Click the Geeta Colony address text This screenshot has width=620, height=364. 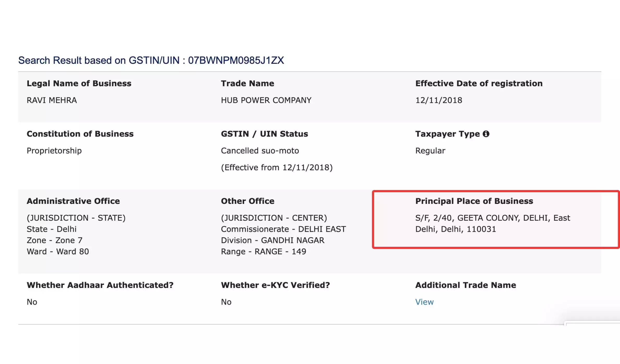tap(492, 218)
